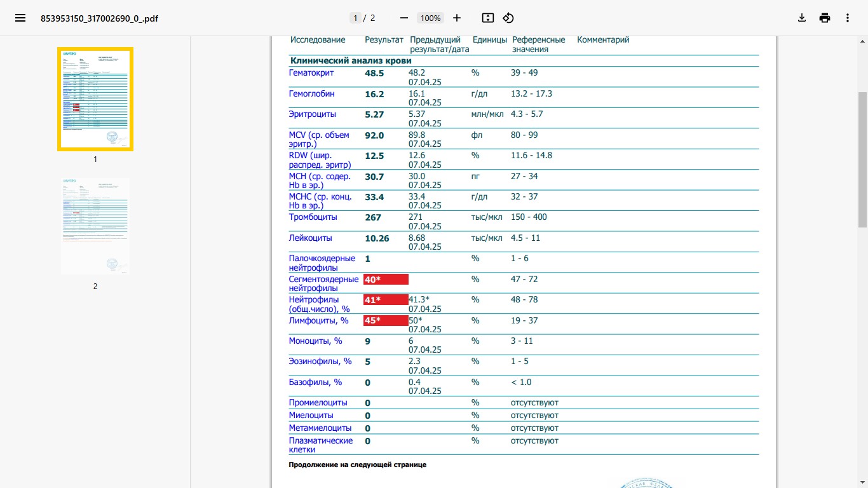Click the file name 853953150_317002690_0_.pdf
Image resolution: width=868 pixels, height=488 pixels.
tap(99, 18)
